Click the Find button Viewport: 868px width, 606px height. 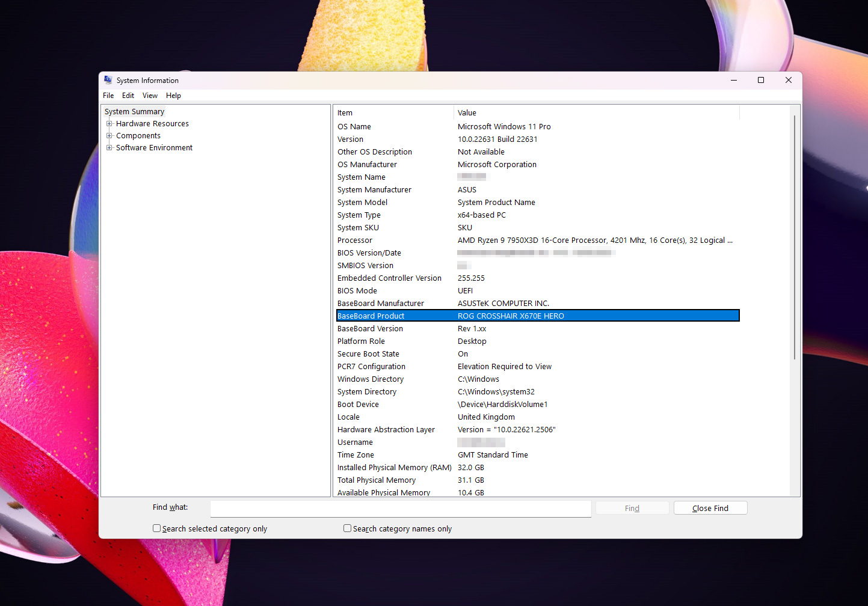pyautogui.click(x=632, y=508)
